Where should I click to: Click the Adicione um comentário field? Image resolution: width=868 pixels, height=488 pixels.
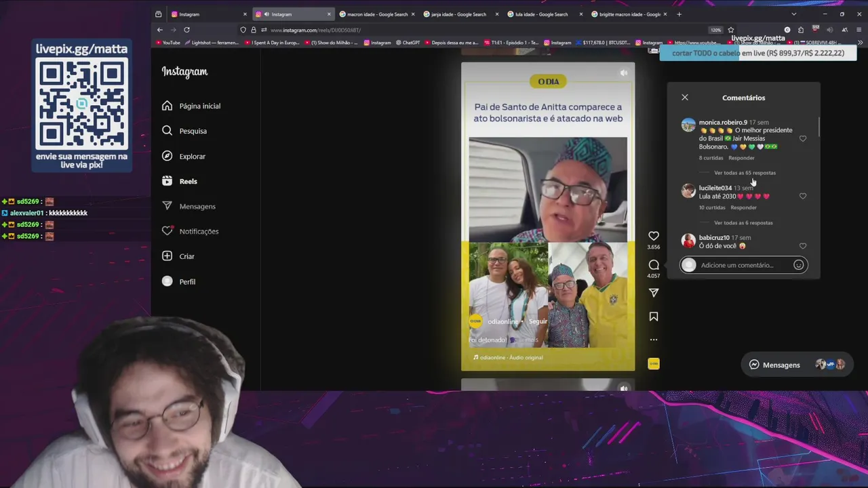[x=745, y=265]
